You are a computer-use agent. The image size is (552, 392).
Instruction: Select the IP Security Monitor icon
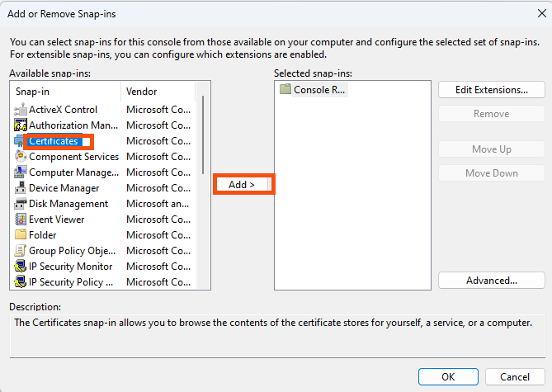point(21,267)
